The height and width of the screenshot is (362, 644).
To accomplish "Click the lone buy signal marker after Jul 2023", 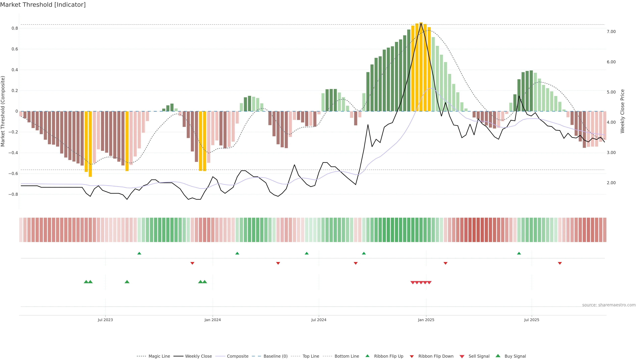I will [127, 282].
